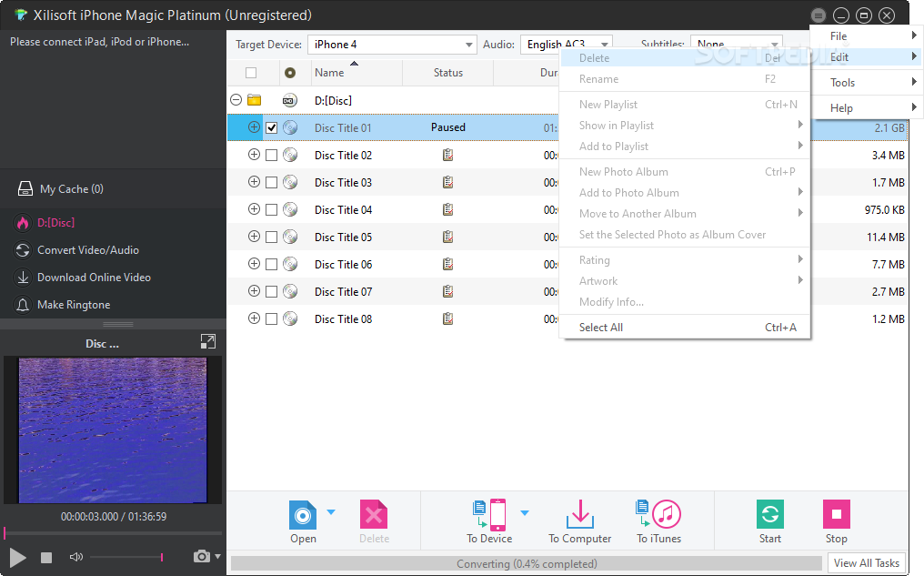The width and height of the screenshot is (924, 576).
Task: Expand preview to larger window icon
Action: pyautogui.click(x=208, y=341)
